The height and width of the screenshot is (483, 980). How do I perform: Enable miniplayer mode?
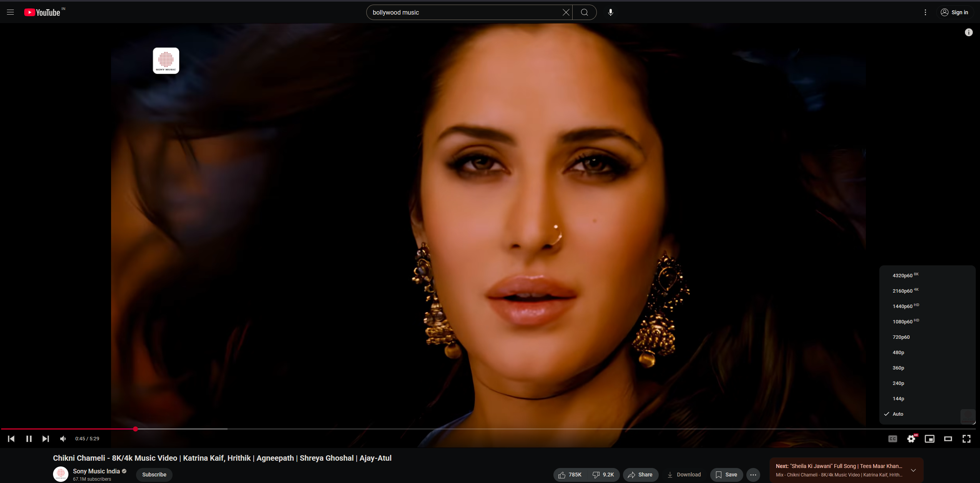929,438
